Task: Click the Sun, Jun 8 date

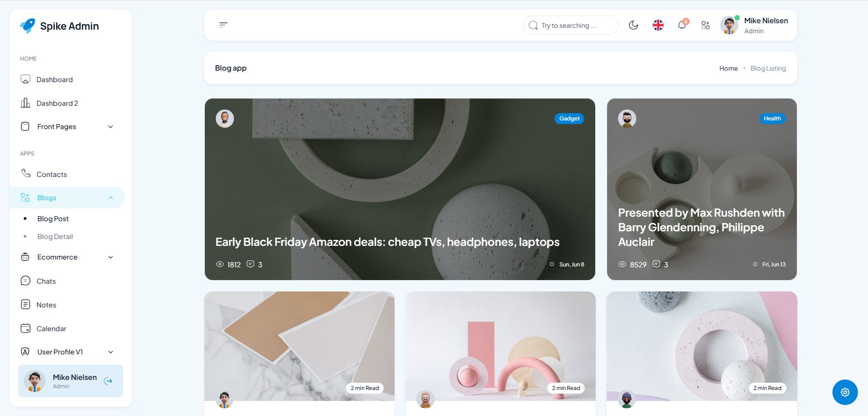Action: tap(572, 265)
